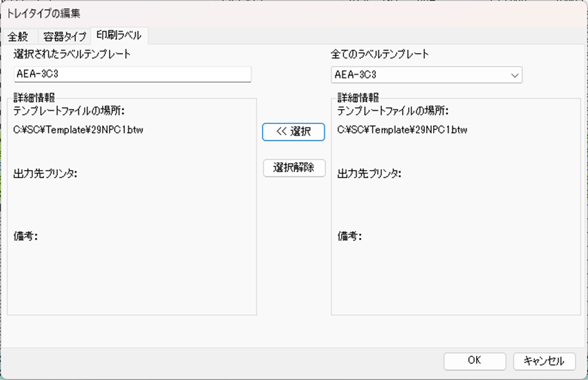Expand the AEA-3C3 dropdown chevron arrow
This screenshot has height=380, width=588.
pos(515,75)
